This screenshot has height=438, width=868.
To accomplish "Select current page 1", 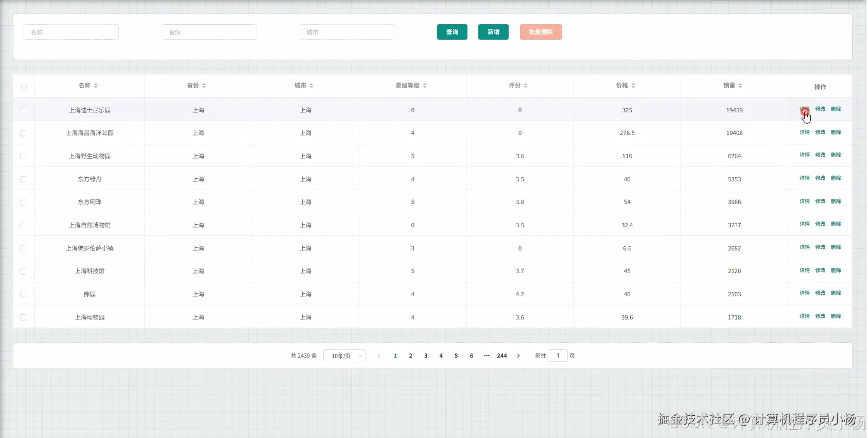I will pyautogui.click(x=395, y=356).
